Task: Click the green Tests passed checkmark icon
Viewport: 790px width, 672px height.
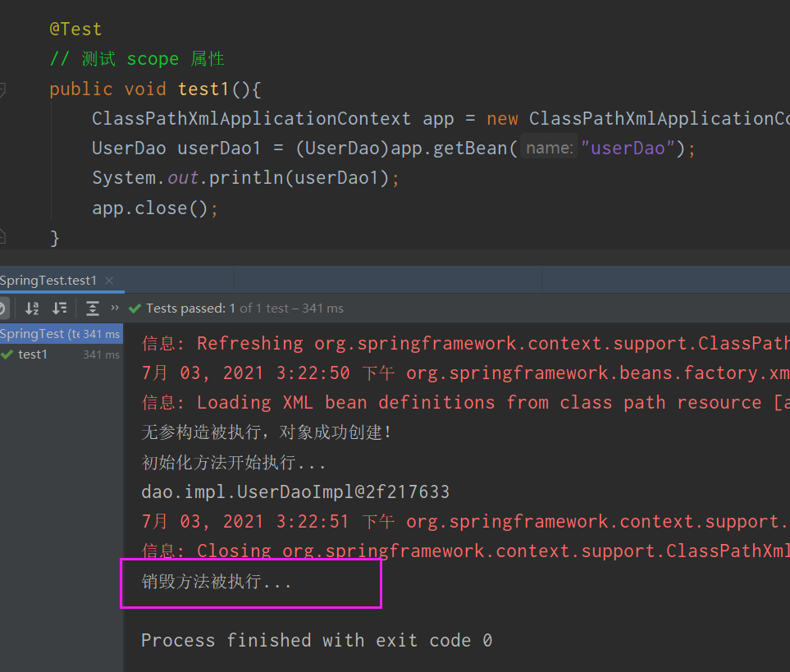Action: click(135, 309)
